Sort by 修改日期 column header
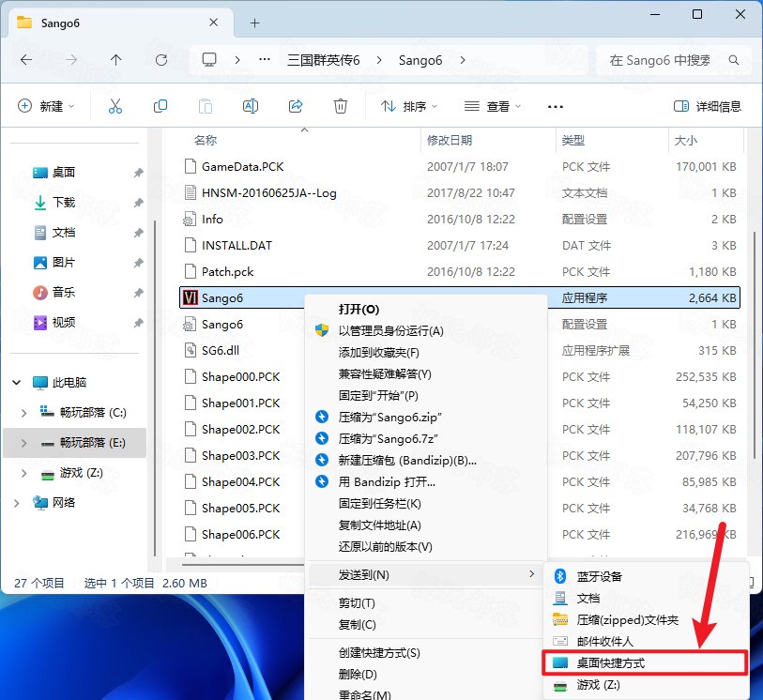Screen dimensions: 763x700 pos(450,141)
